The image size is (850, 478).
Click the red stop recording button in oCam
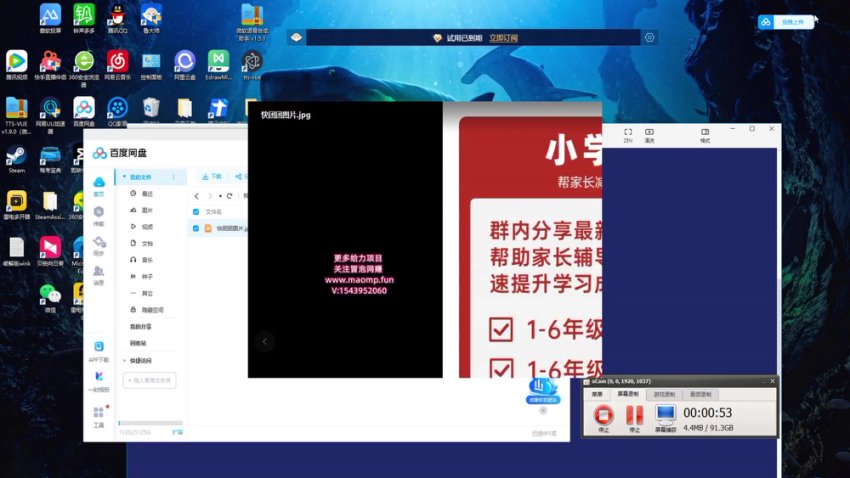[x=603, y=414]
